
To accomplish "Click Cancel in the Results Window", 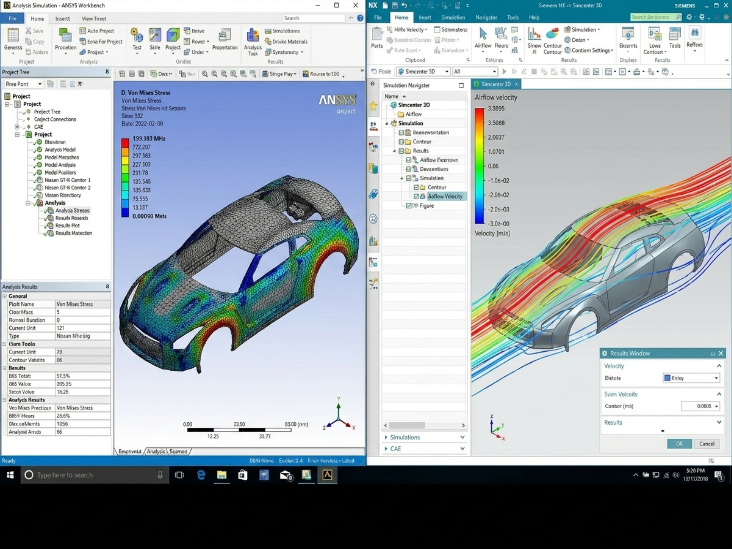I will tap(706, 444).
